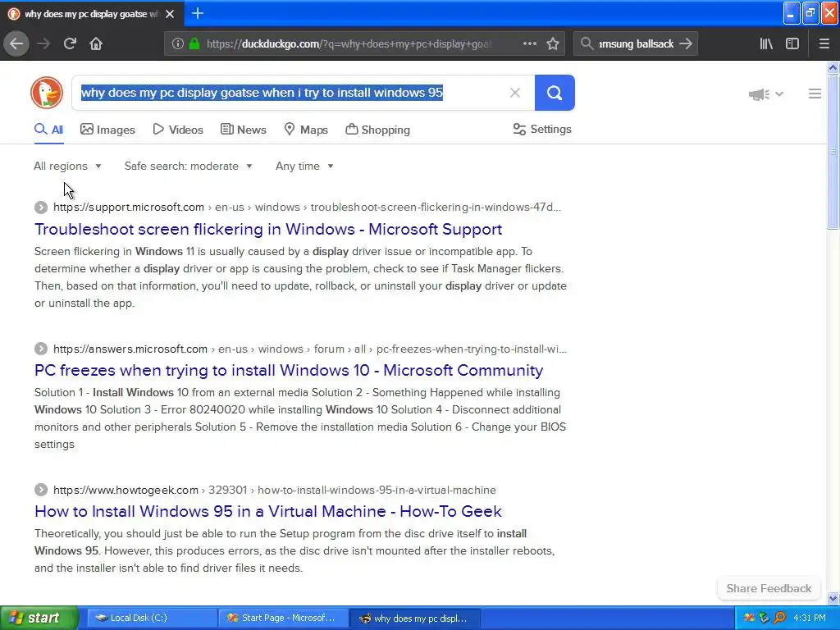Click the favicon next to support.microsoft.com result

(x=41, y=208)
